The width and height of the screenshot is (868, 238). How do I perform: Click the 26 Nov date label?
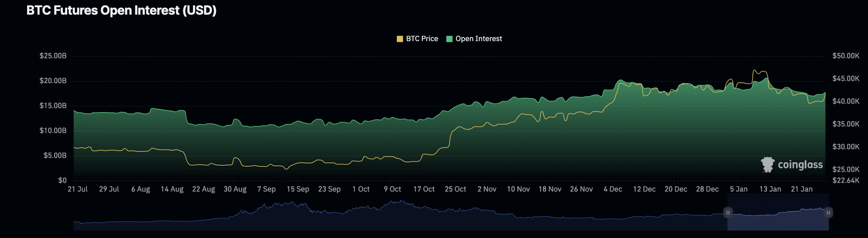(x=581, y=189)
